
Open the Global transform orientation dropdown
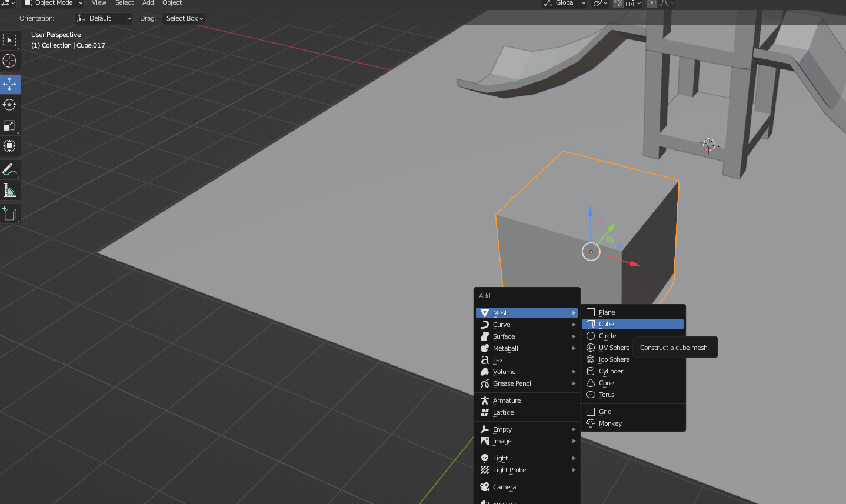pyautogui.click(x=565, y=3)
